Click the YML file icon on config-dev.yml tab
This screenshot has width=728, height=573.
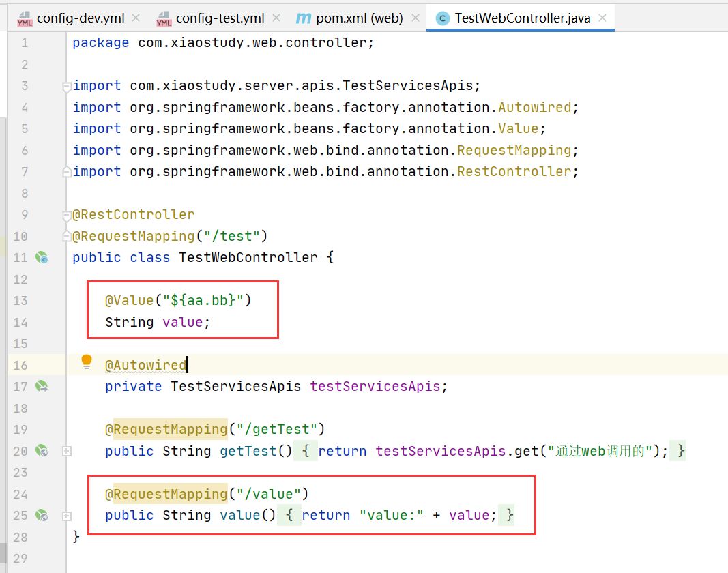(x=25, y=18)
